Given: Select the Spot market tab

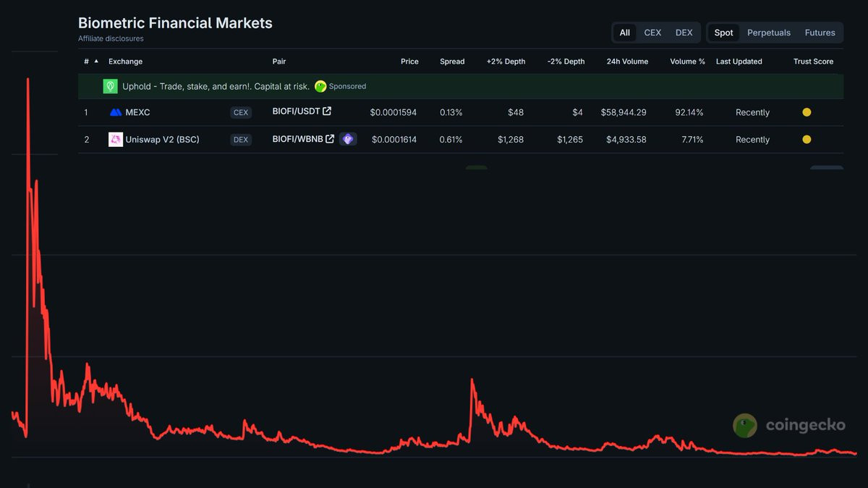Looking at the screenshot, I should (x=723, y=33).
